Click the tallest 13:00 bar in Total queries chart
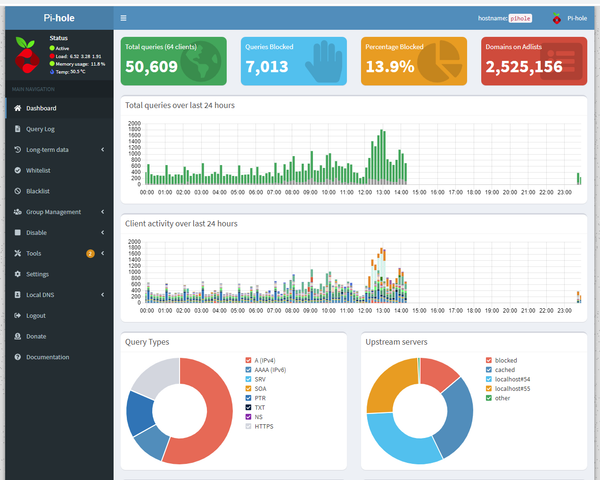Image resolution: width=600 pixels, height=480 pixels. [382, 157]
